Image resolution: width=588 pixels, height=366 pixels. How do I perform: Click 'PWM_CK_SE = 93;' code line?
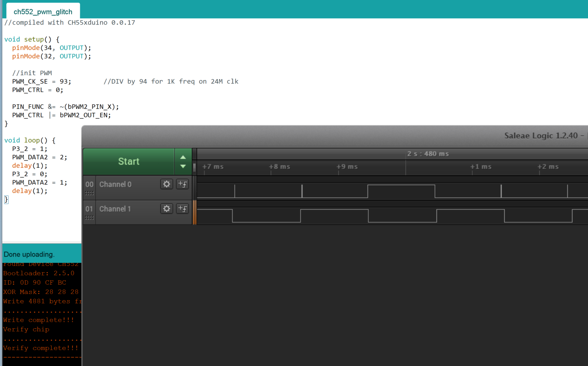pos(42,81)
